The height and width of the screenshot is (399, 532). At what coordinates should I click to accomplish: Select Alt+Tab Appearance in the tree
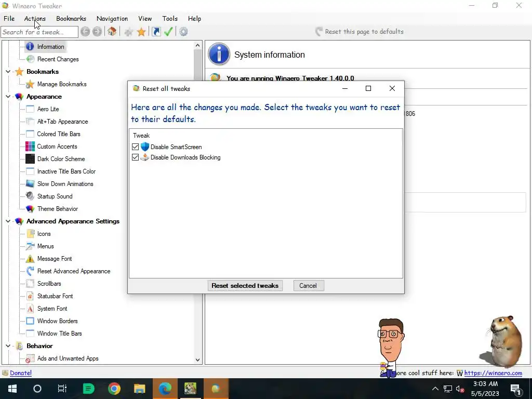coord(62,122)
